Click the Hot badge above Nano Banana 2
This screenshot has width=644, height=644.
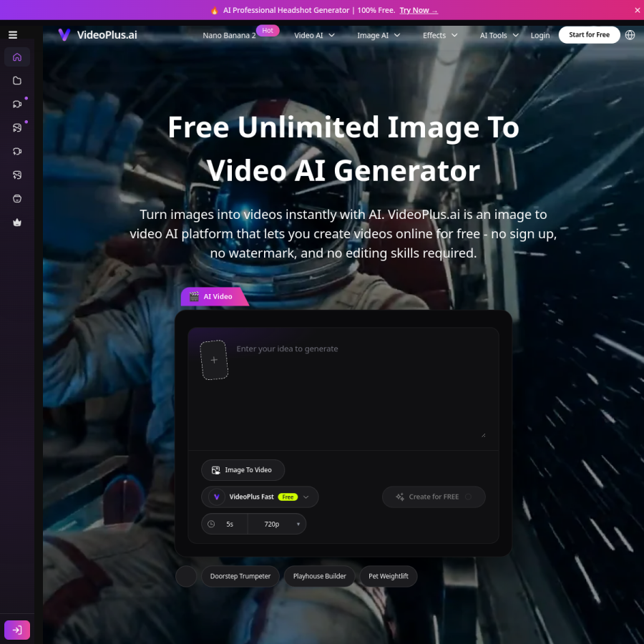click(x=268, y=30)
